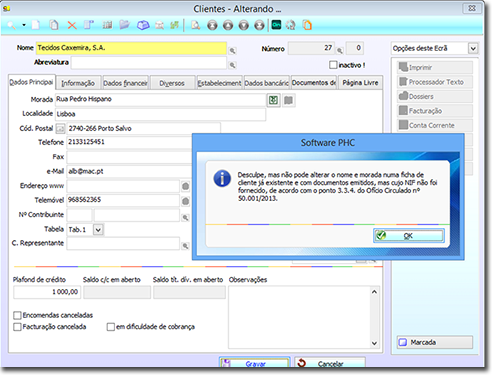The width and height of the screenshot is (496, 379).
Task: Click into the Nome field 'Tecidos Caxemira, S.A.'
Action: [131, 48]
